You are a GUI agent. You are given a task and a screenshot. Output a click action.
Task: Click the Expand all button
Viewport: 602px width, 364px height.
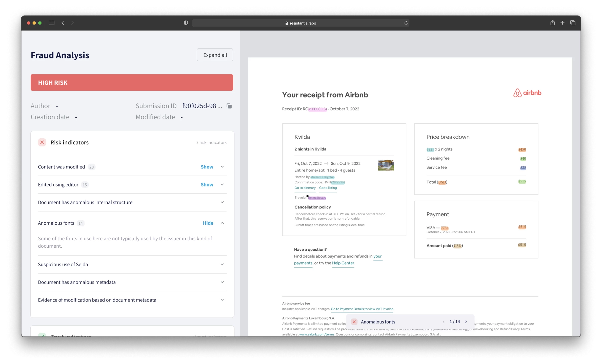coord(215,55)
